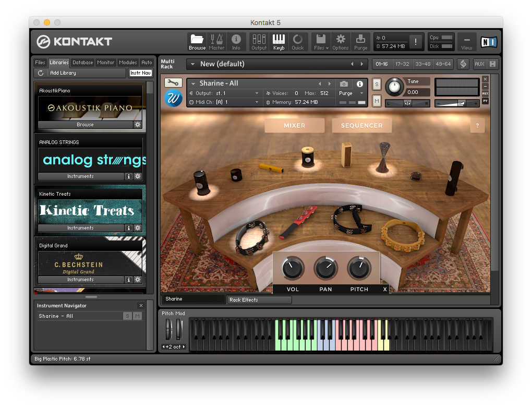Toggle the AUX sends display
532x407 pixels.
coord(479,64)
